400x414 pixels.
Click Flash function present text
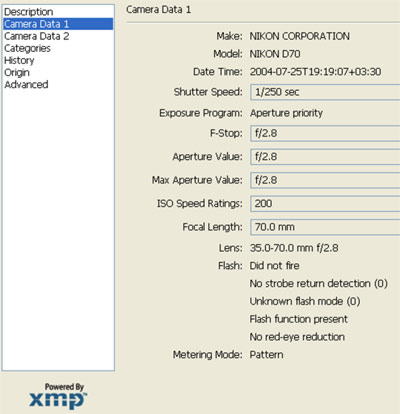click(298, 319)
